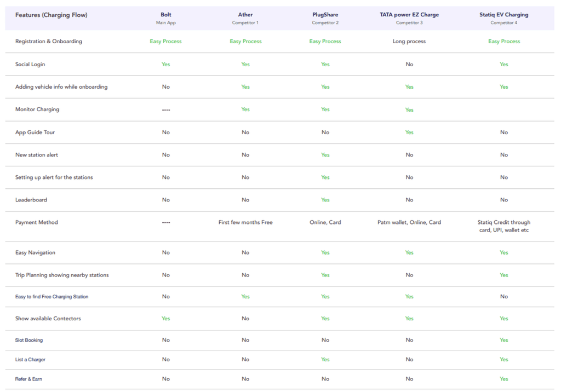This screenshot has height=392, width=561.
Task: Click Bolt's 'No' for Refer & Earn
Action: tap(165, 378)
